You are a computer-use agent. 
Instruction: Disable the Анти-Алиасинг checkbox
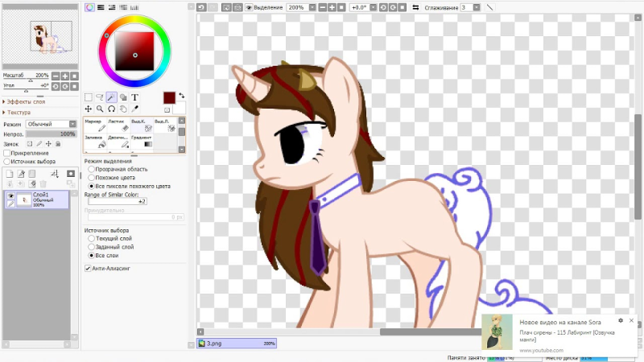tap(88, 268)
